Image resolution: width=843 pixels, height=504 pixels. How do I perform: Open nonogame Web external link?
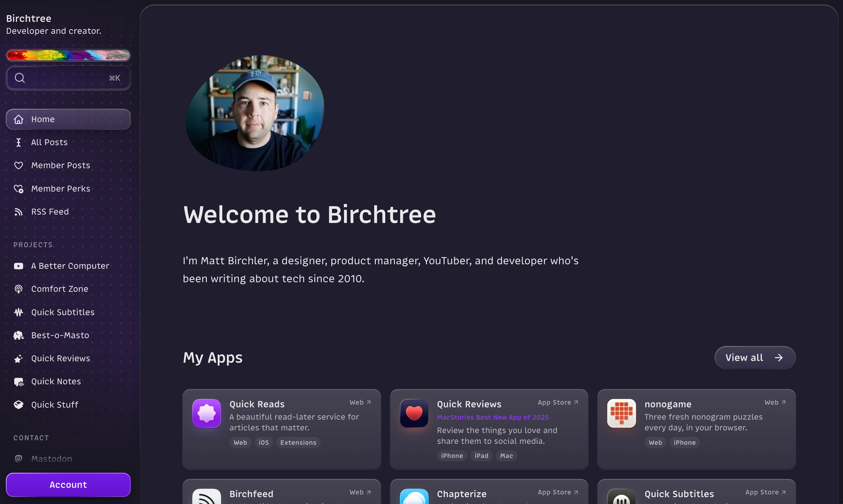[775, 402]
